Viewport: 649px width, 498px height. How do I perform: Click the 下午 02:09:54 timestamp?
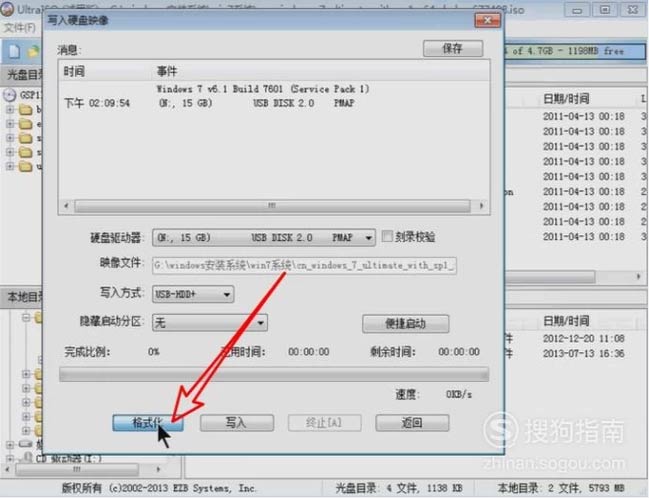point(97,103)
